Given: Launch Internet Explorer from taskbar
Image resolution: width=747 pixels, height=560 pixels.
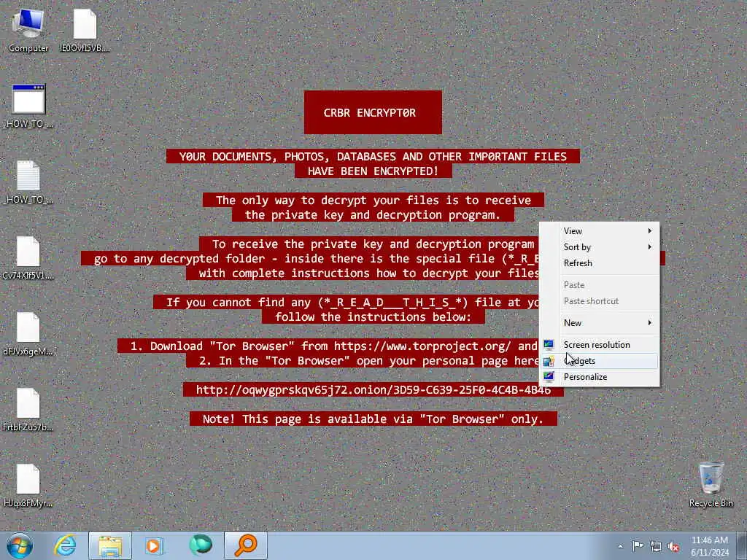Looking at the screenshot, I should tap(65, 545).
